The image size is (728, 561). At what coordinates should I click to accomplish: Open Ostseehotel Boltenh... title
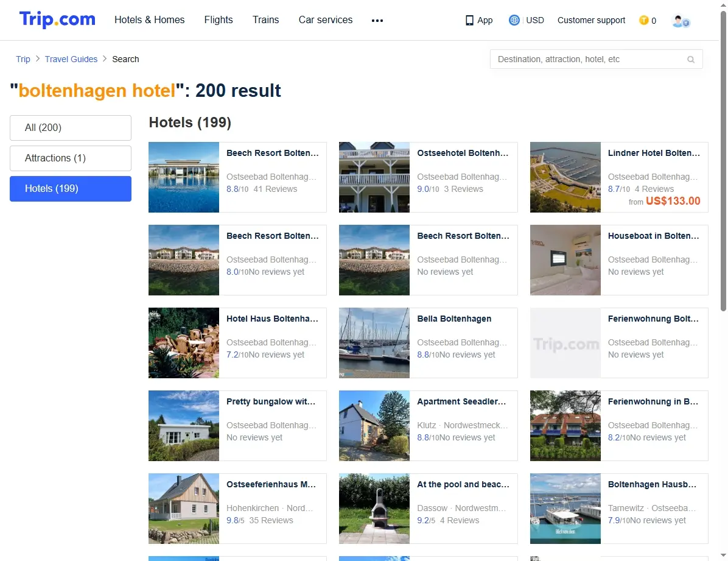(x=463, y=153)
